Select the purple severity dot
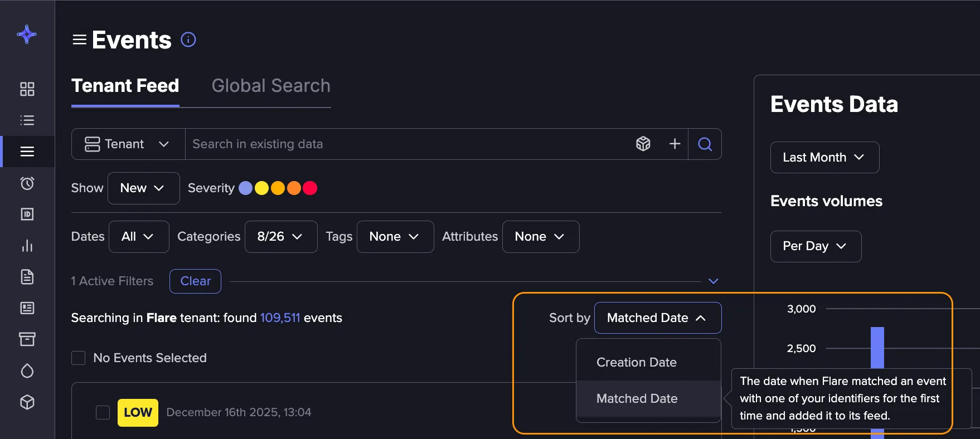 pyautogui.click(x=245, y=188)
